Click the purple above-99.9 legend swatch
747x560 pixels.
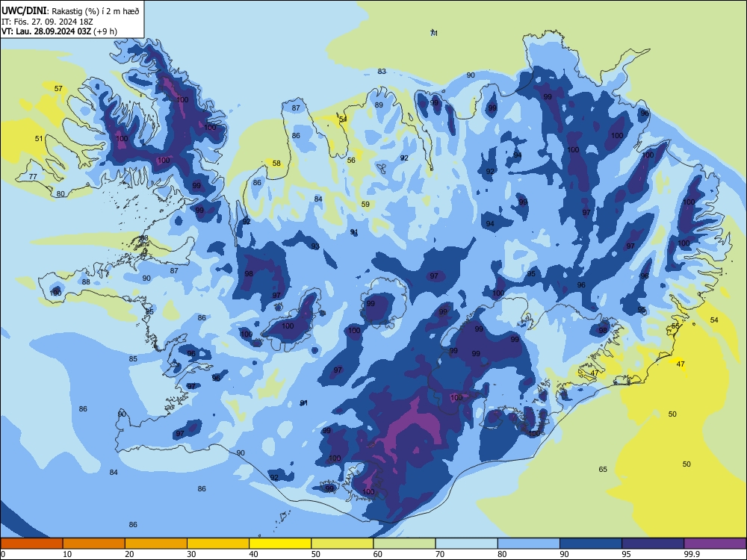715,544
